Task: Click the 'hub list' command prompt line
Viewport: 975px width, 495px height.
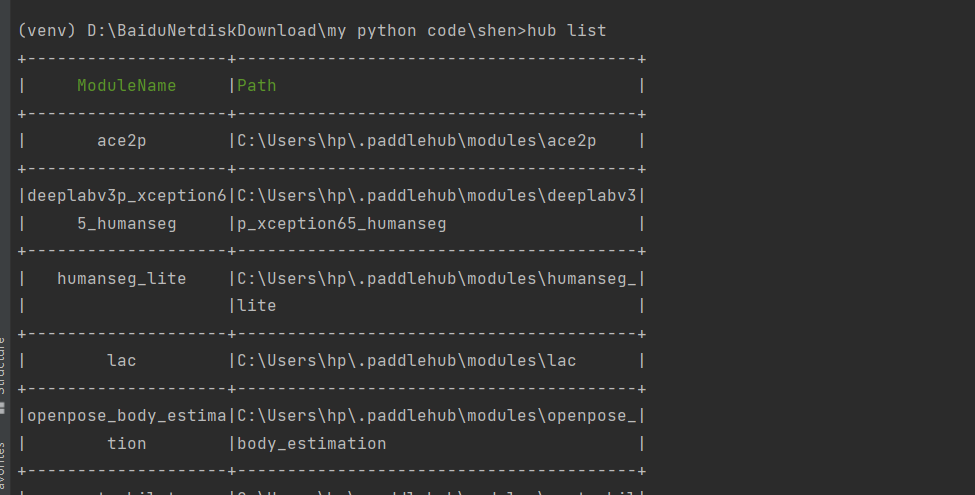Action: coord(312,30)
